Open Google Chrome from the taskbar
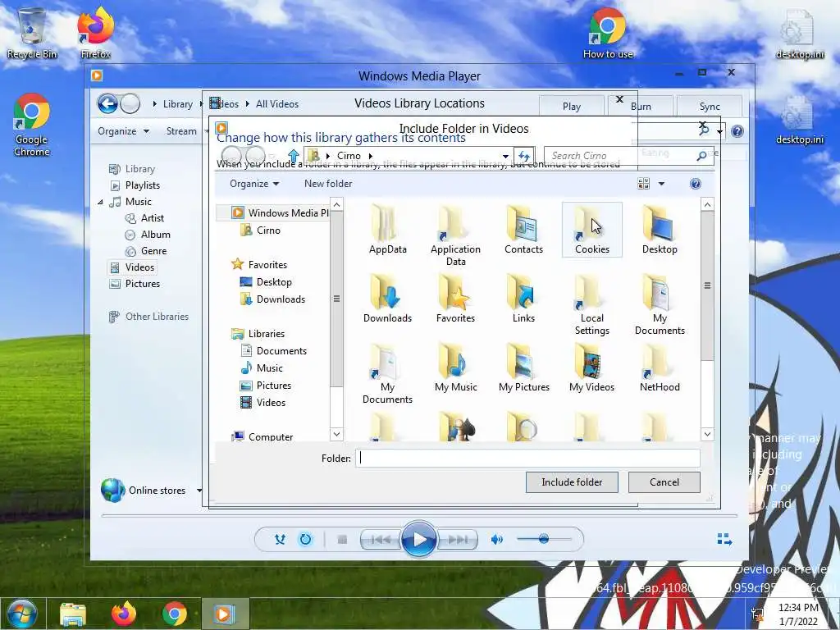 [175, 614]
